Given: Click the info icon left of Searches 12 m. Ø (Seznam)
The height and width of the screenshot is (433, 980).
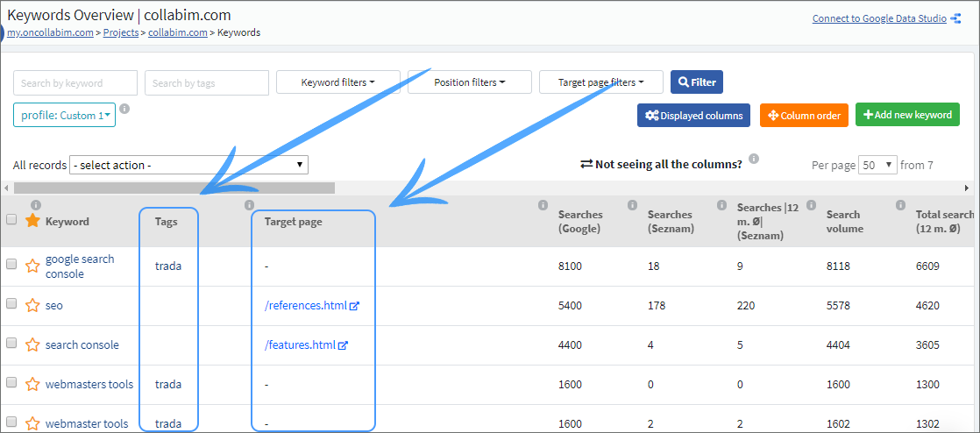Looking at the screenshot, I should [x=722, y=204].
